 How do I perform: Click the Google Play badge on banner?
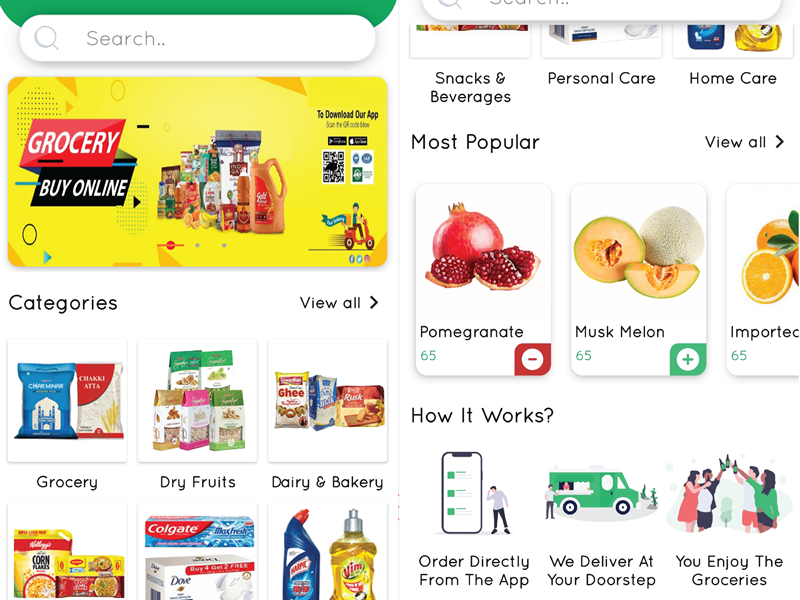337,141
